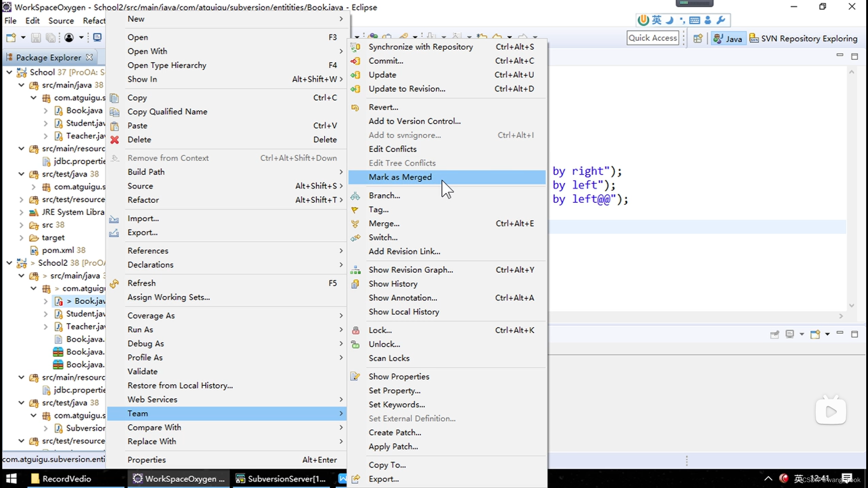Click the Copy icon in context menu
This screenshot has width=868, height=488.
click(x=115, y=98)
